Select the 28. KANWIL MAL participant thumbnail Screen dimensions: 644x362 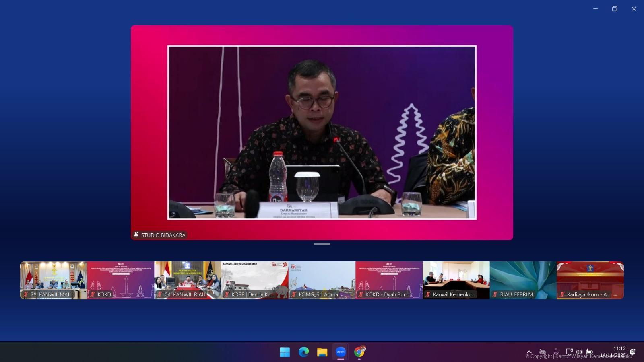pos(54,280)
